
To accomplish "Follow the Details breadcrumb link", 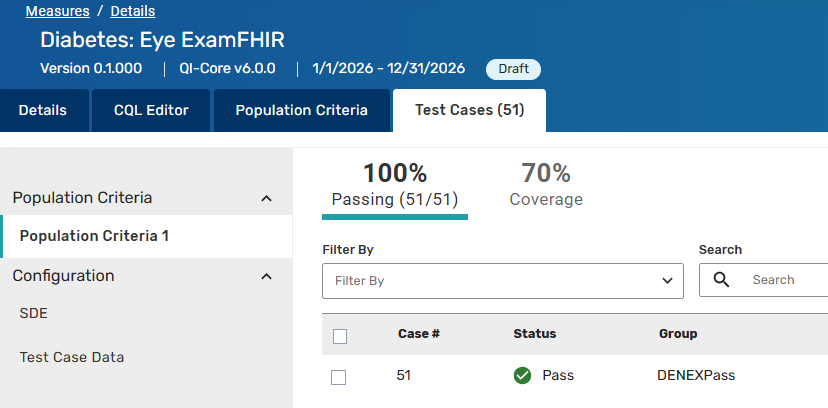I will pos(133,11).
